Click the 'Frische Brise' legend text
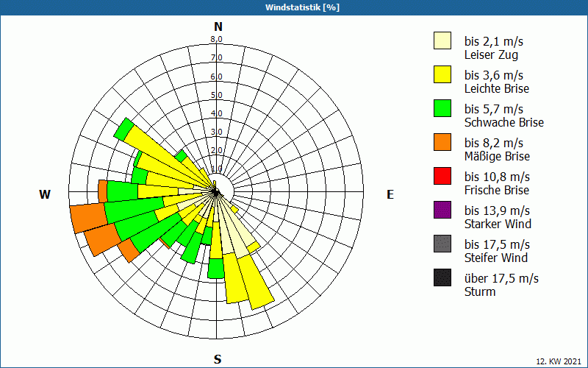This screenshot has width=588, height=368. point(497,190)
